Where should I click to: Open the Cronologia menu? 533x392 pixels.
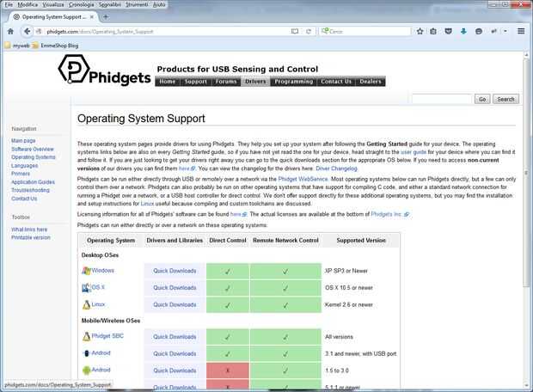pyautogui.click(x=82, y=4)
